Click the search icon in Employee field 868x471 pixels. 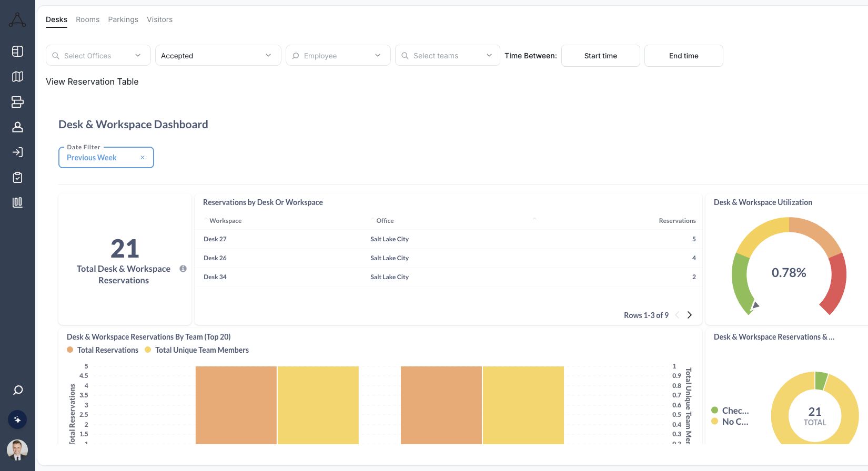point(296,56)
